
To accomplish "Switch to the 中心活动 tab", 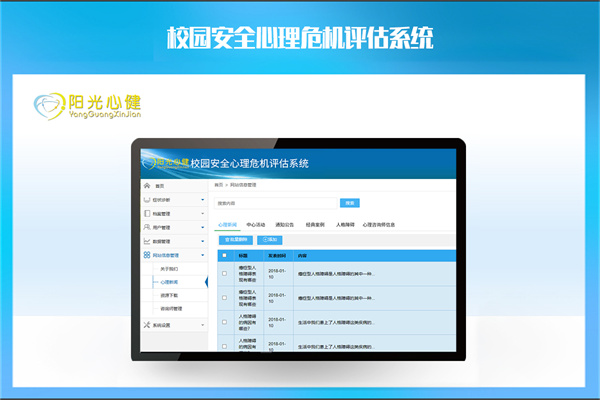I will point(258,225).
